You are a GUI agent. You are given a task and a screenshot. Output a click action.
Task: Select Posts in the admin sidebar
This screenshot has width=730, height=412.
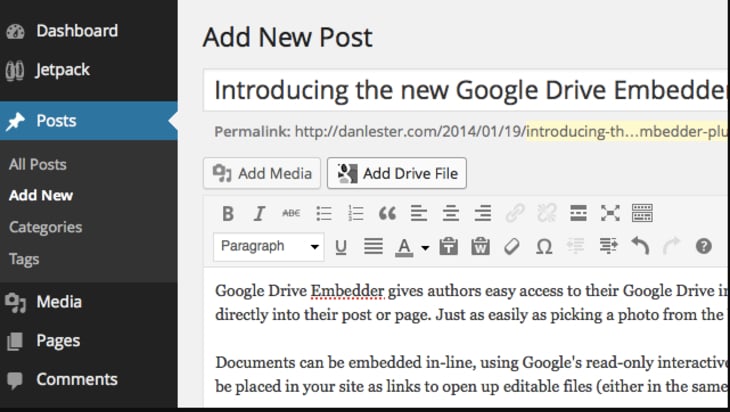tap(88, 121)
